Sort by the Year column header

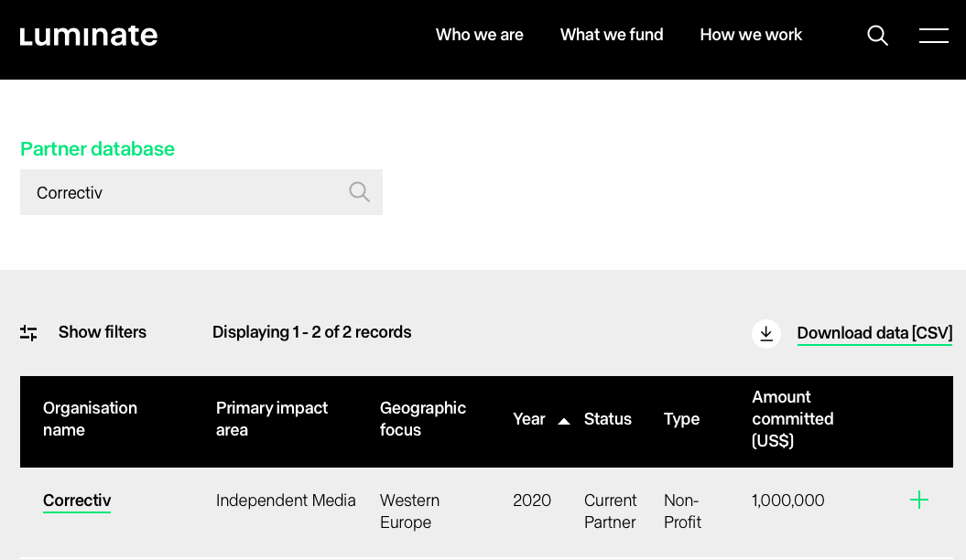tap(529, 419)
